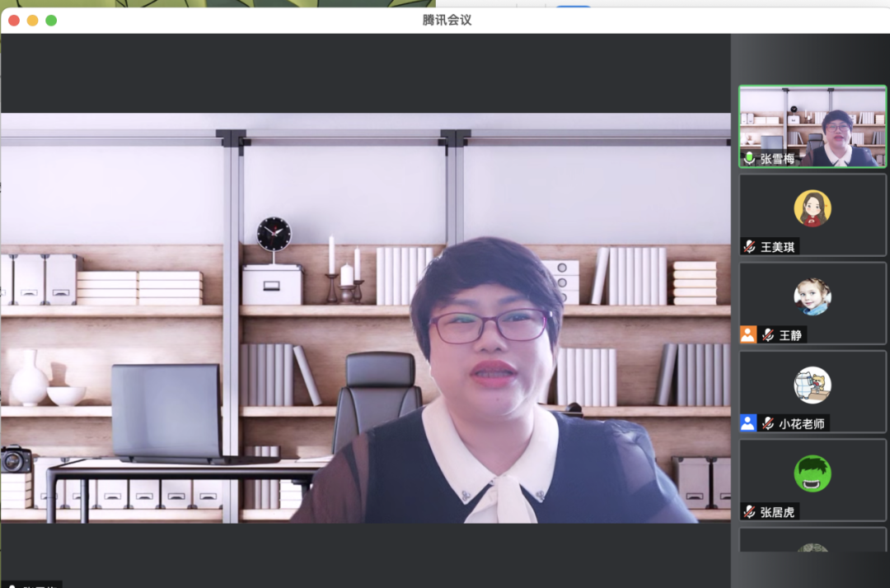Click the 王美琪 name label
The height and width of the screenshot is (588, 890).
click(778, 247)
